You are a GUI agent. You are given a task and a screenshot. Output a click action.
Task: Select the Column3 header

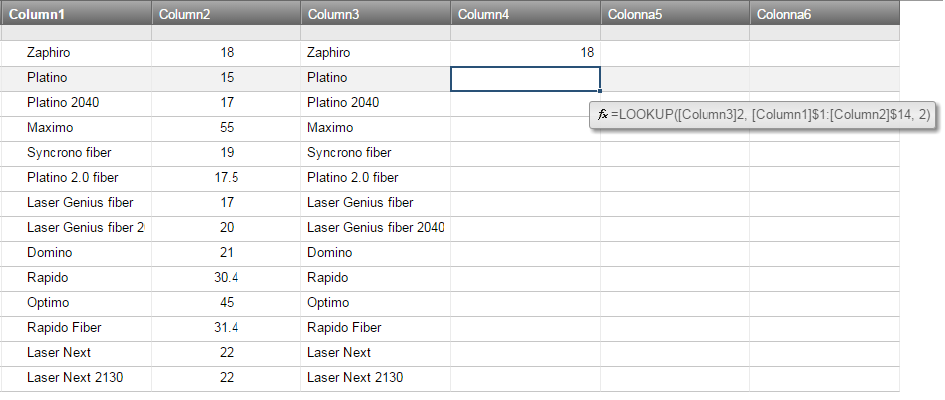pyautogui.click(x=375, y=14)
